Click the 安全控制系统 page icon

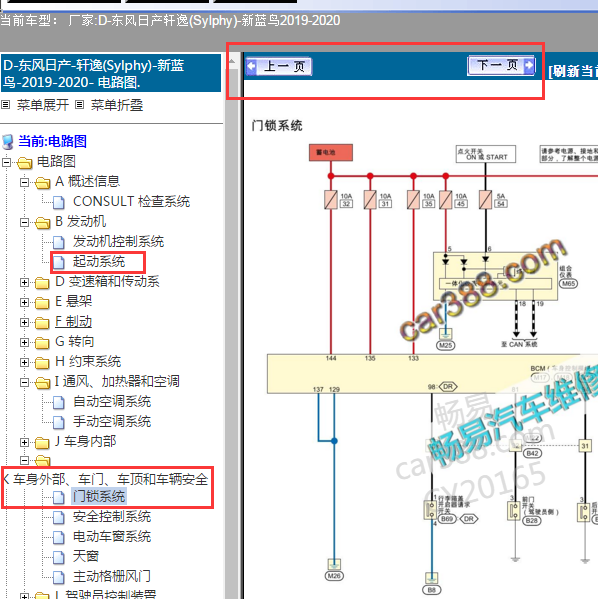coord(59,517)
